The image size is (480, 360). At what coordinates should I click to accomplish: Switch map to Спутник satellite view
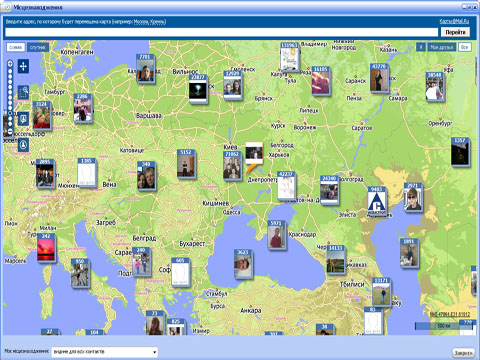click(38, 47)
